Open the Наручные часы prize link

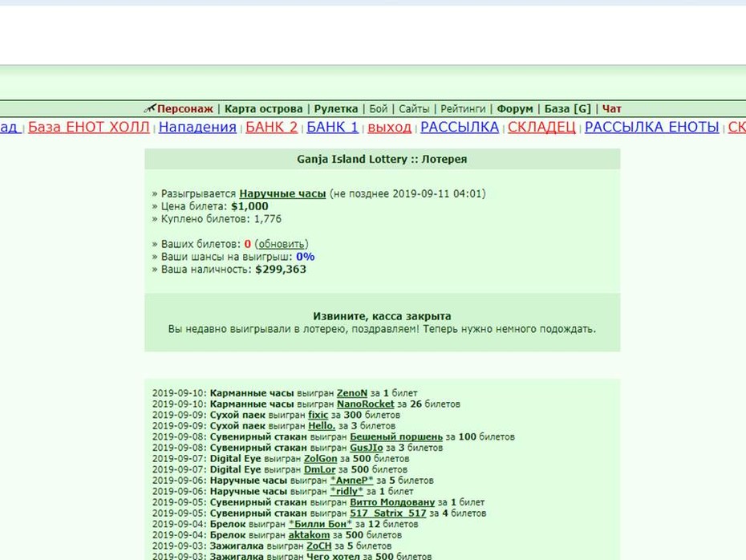(x=282, y=193)
